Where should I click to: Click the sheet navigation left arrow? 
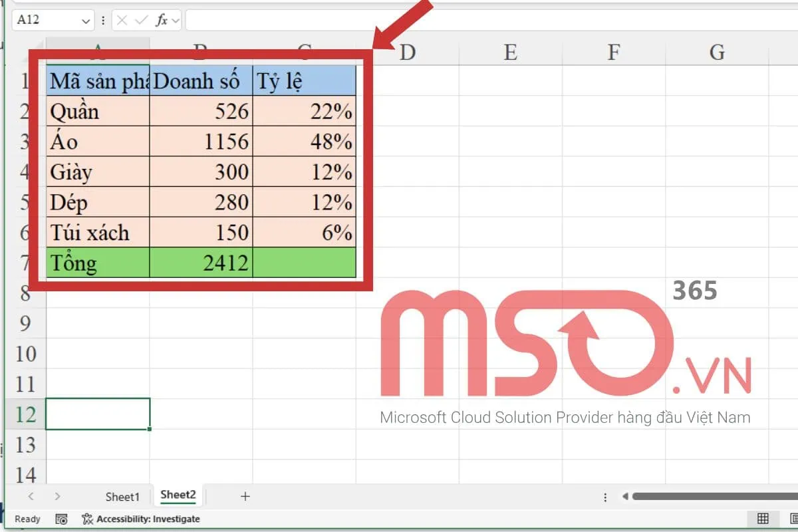click(x=30, y=496)
